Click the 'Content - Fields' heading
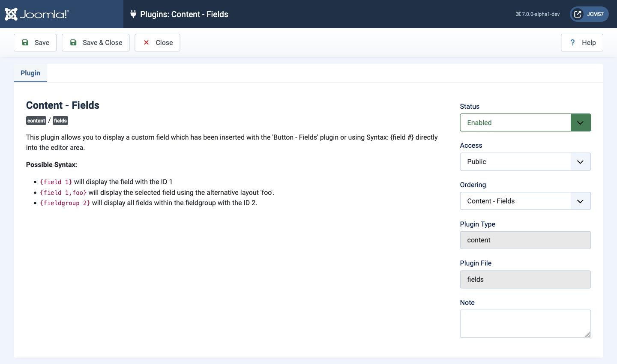The height and width of the screenshot is (364, 617). (63, 105)
